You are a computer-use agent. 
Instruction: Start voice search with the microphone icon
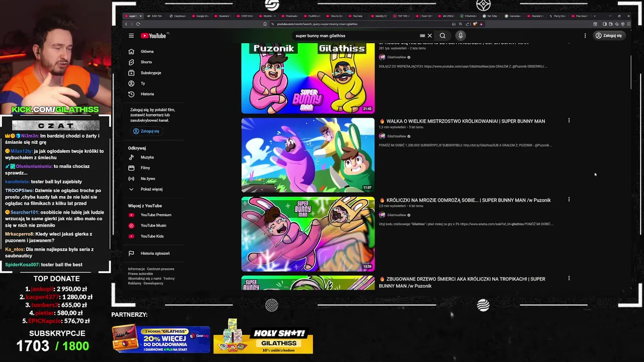pyautogui.click(x=460, y=36)
